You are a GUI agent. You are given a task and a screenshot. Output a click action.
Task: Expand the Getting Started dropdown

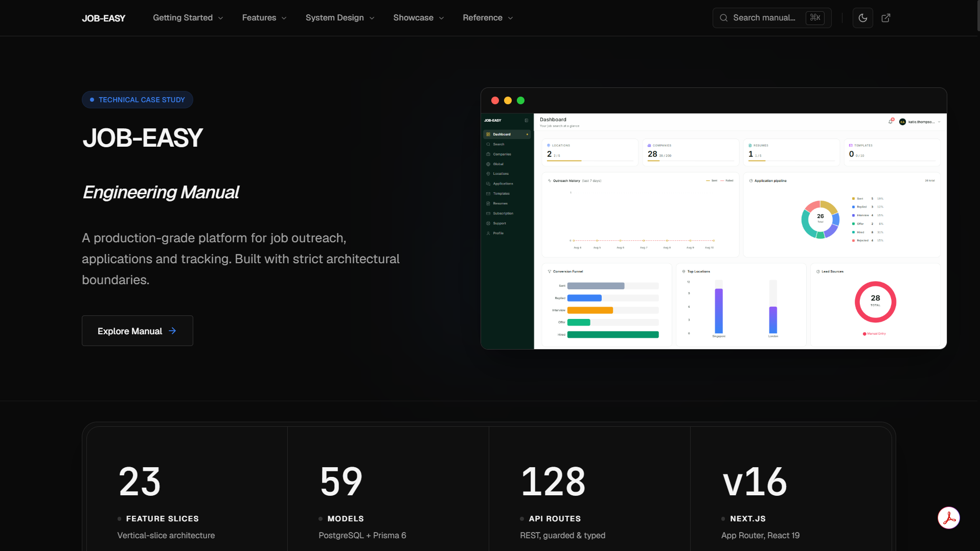tap(188, 18)
